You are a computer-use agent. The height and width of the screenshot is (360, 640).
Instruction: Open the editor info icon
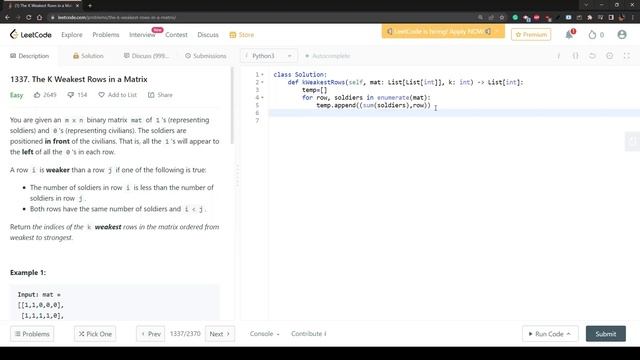(x=558, y=56)
